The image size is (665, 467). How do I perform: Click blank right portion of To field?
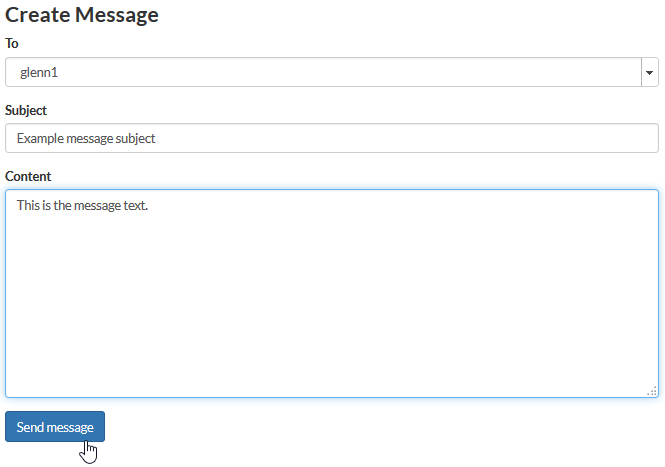(551, 73)
